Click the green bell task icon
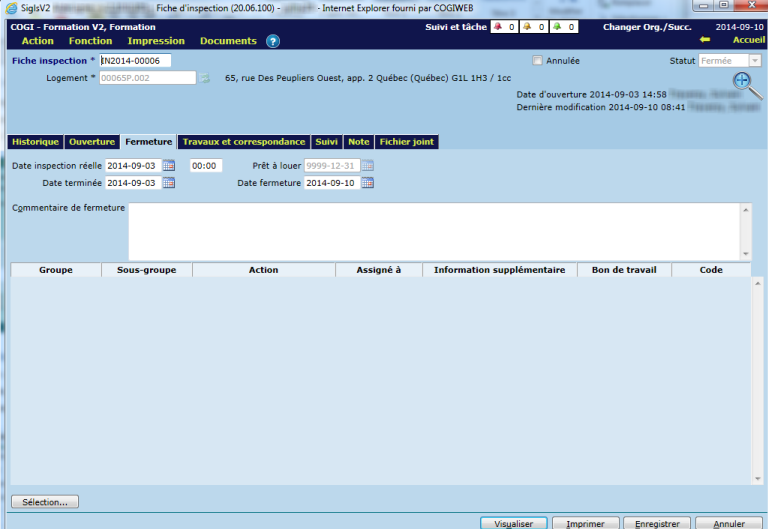Viewport: 768px width, 529px height. [x=557, y=27]
